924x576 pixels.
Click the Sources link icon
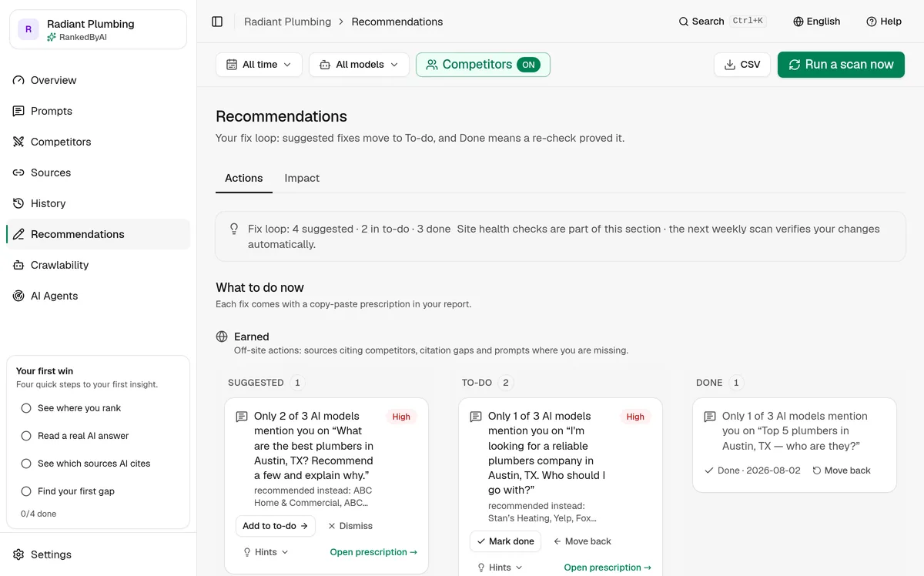[18, 172]
